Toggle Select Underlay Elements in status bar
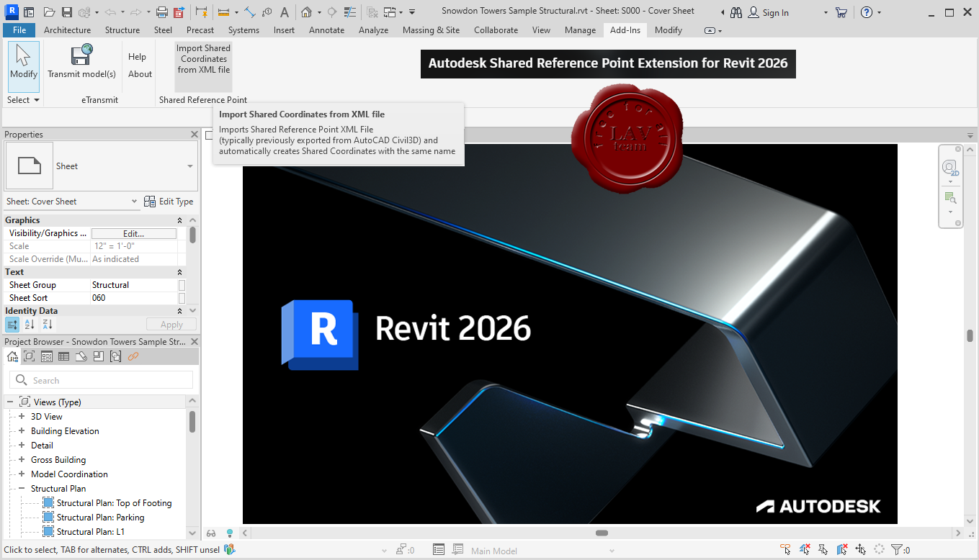 [805, 550]
